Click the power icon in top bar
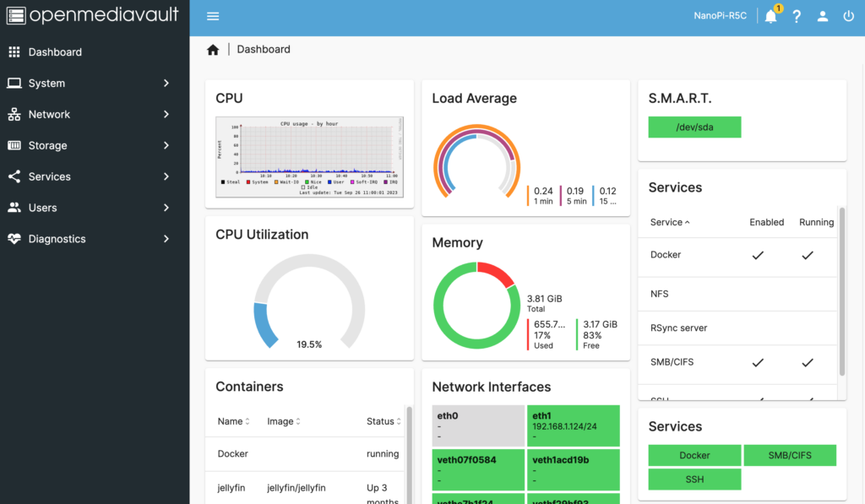865x504 pixels. point(848,17)
